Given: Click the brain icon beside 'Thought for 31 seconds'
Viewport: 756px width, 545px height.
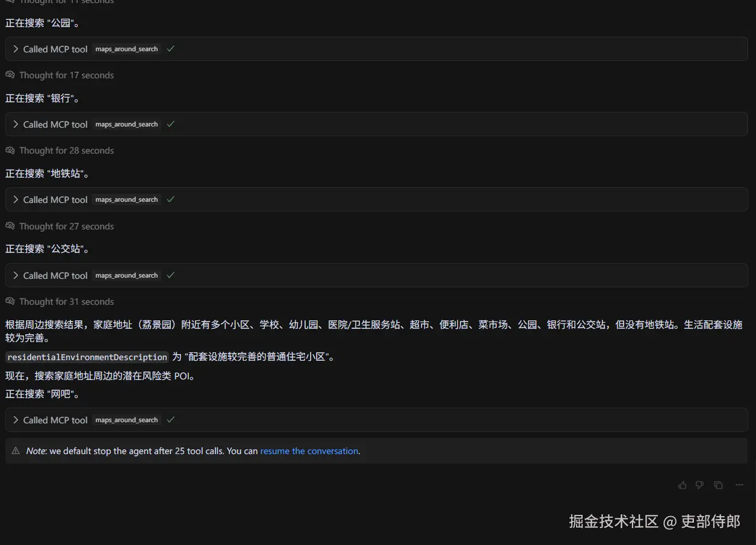Looking at the screenshot, I should click(10, 301).
